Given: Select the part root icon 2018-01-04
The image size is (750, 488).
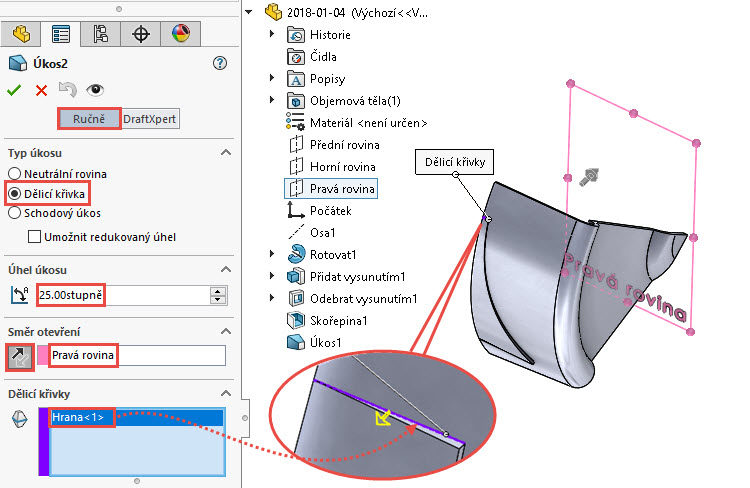Looking at the screenshot, I should tap(274, 12).
